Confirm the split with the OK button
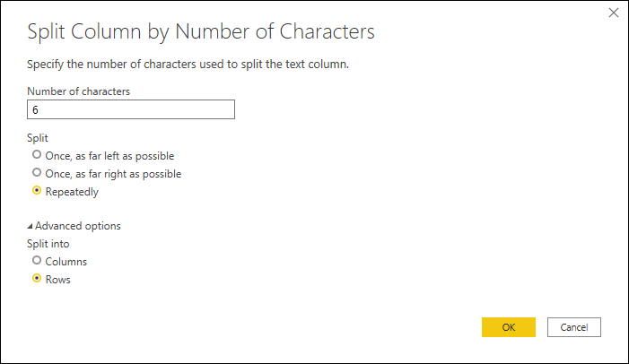 tap(508, 327)
